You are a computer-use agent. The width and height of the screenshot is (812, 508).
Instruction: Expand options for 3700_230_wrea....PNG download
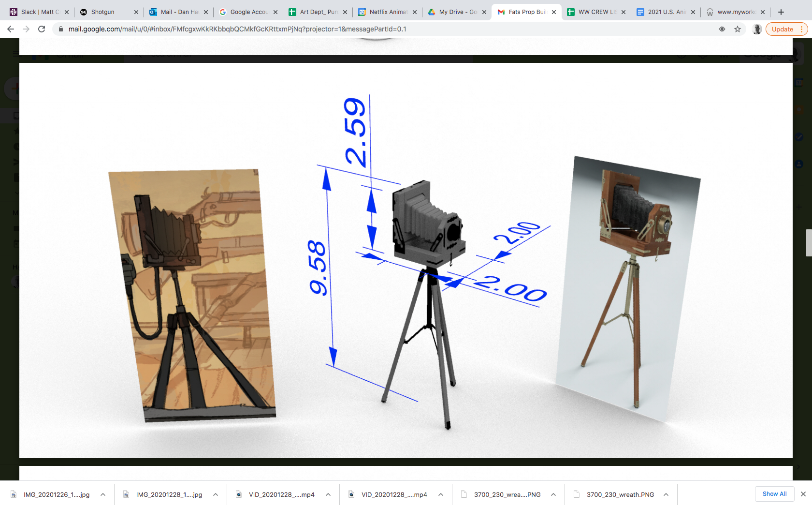click(x=553, y=494)
